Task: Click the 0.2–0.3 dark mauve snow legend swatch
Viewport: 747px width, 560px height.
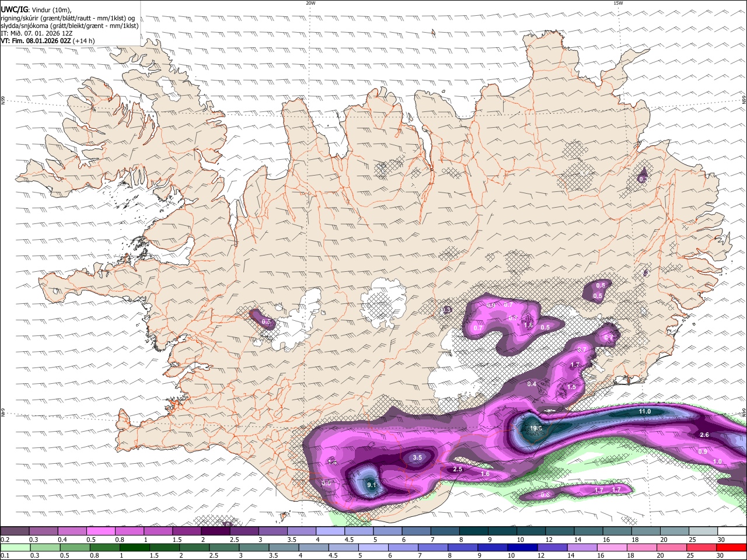Action: point(15,531)
